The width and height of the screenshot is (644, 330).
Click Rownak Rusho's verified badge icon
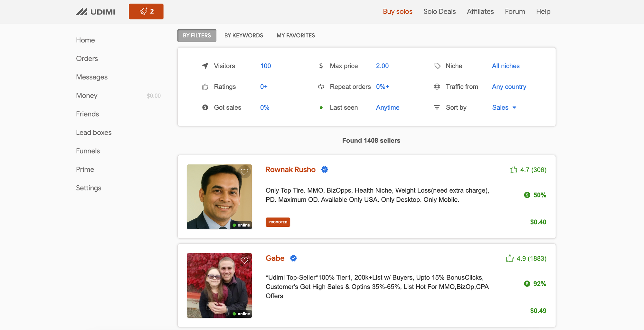[325, 170]
